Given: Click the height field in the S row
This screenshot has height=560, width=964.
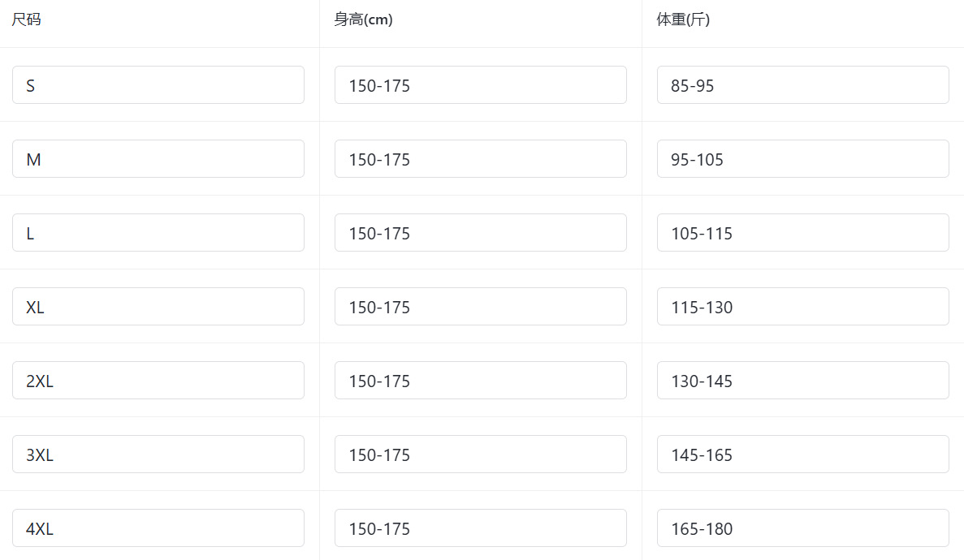Looking at the screenshot, I should [480, 85].
